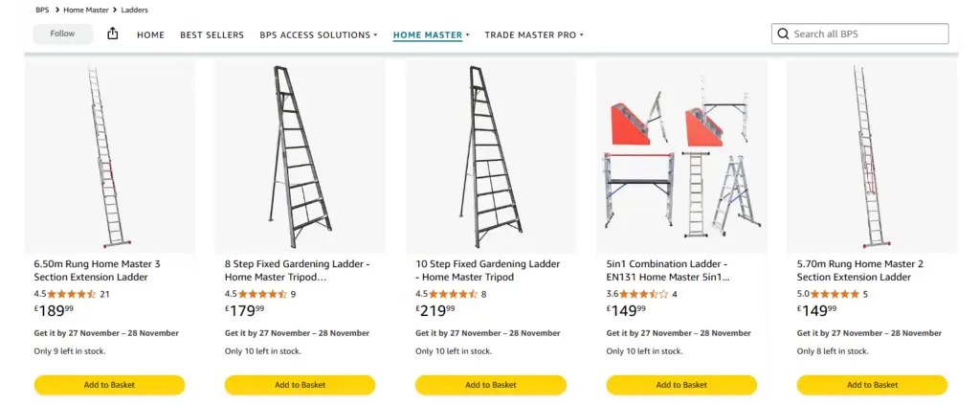Click the search magnifier icon
This screenshot has height=405, width=980.
pos(783,34)
